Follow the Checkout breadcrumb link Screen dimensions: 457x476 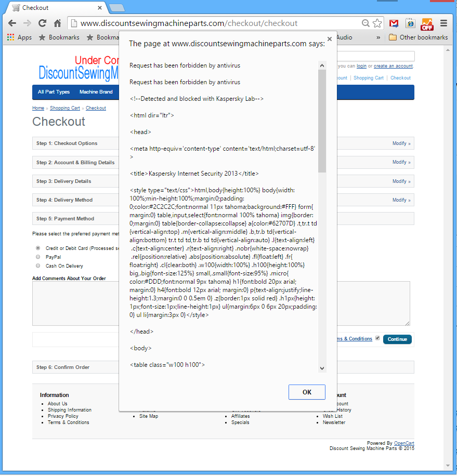point(96,108)
